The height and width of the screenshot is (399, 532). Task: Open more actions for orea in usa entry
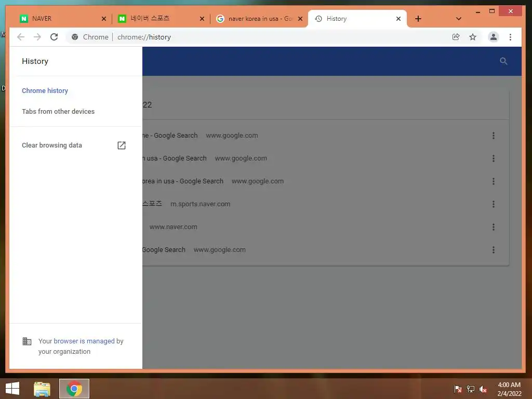[494, 181]
